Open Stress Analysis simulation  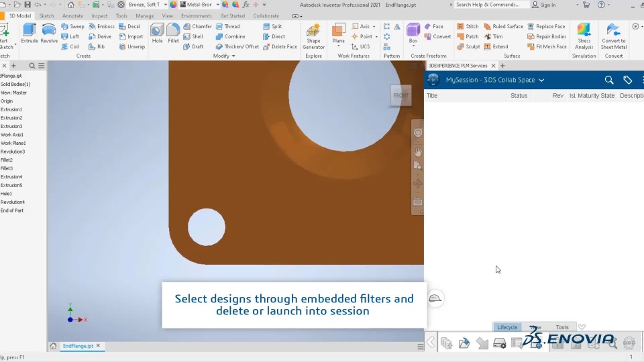(584, 36)
